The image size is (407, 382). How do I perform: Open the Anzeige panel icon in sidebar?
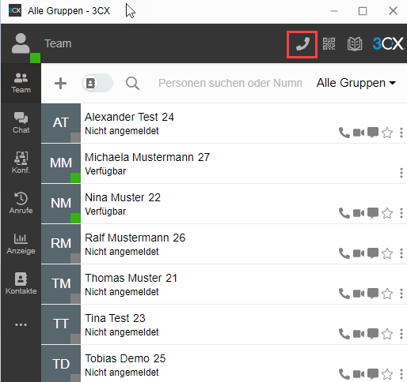[x=21, y=244]
